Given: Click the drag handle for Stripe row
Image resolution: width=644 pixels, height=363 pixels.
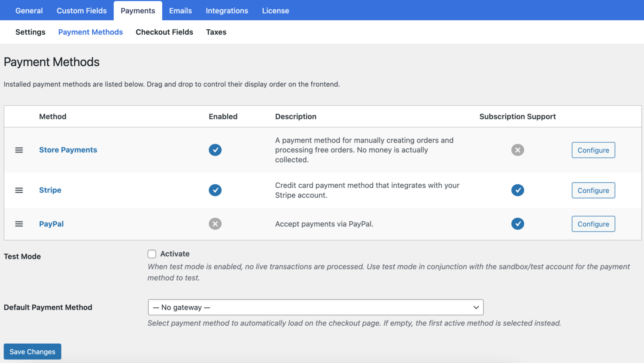Looking at the screenshot, I should click(x=19, y=190).
